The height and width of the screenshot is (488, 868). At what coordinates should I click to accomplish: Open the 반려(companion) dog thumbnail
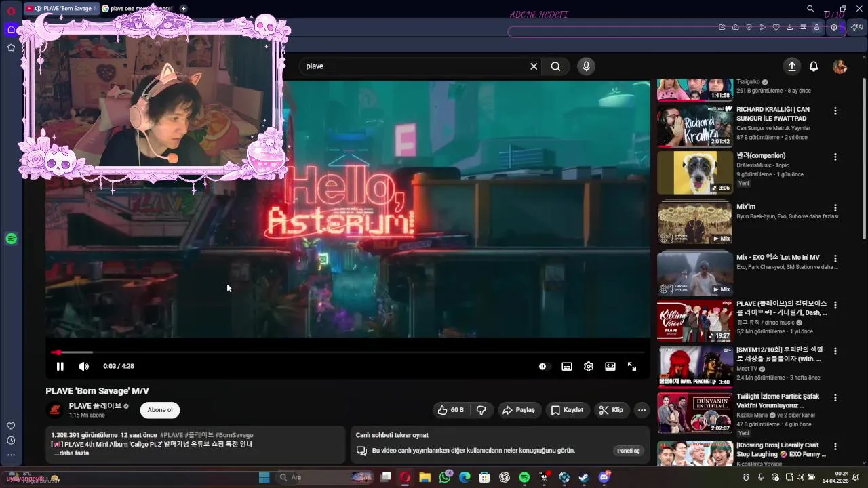point(694,172)
